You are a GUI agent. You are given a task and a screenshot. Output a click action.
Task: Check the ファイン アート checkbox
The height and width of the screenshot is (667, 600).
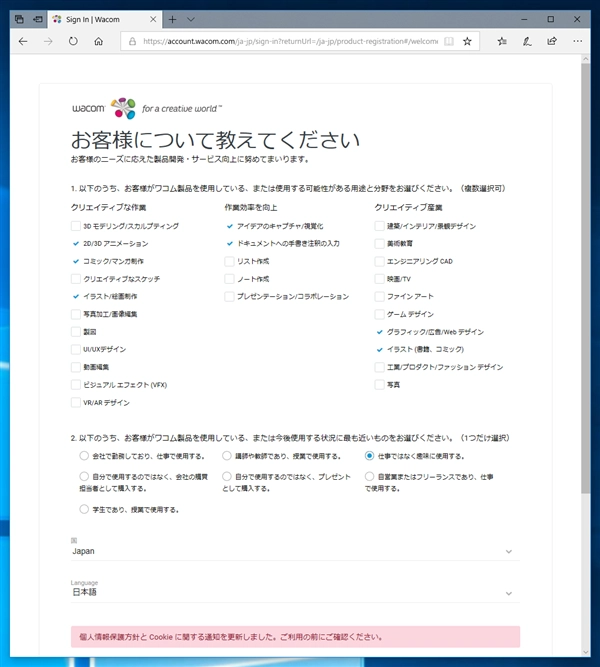click(x=380, y=296)
